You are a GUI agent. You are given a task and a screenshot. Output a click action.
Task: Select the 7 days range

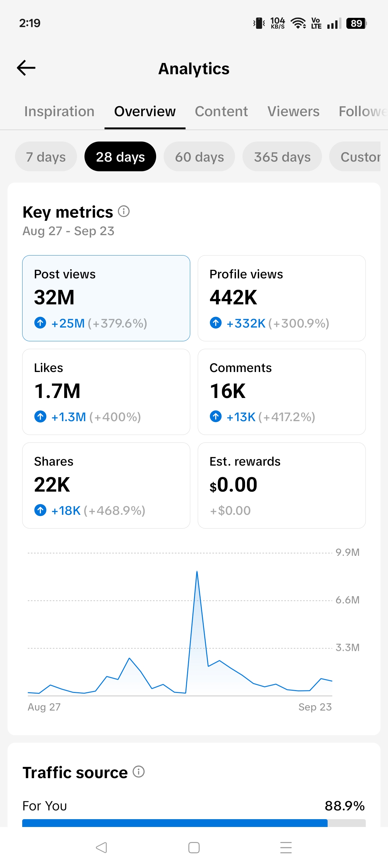46,157
